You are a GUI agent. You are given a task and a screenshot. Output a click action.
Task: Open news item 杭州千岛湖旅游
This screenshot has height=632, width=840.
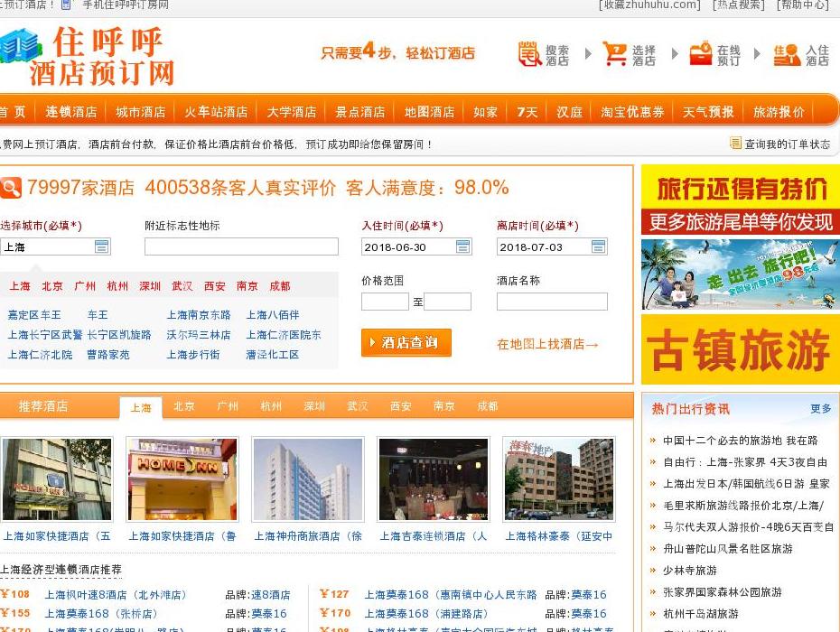[701, 614]
